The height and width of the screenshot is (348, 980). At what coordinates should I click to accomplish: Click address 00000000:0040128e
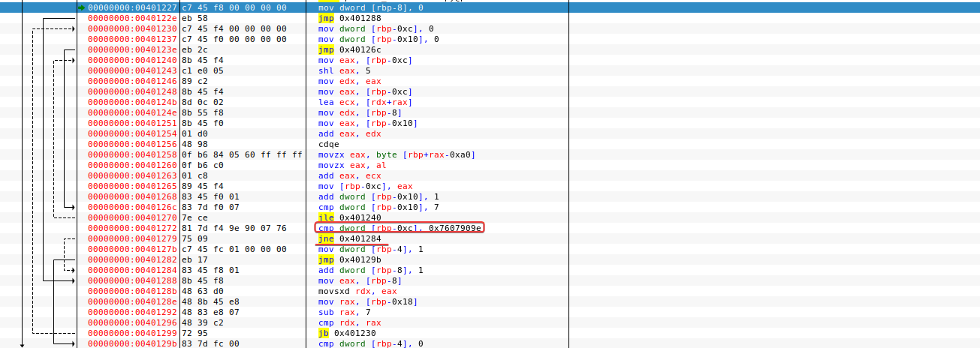(133, 301)
